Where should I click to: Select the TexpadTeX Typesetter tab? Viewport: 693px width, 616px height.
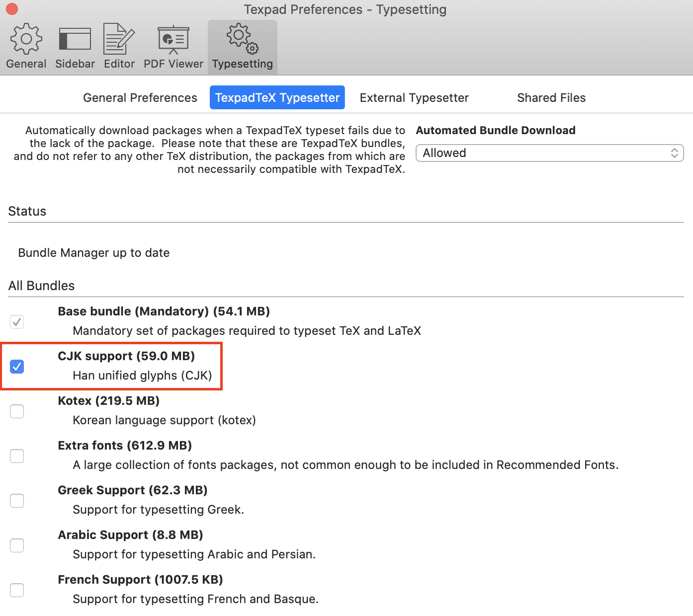(277, 97)
